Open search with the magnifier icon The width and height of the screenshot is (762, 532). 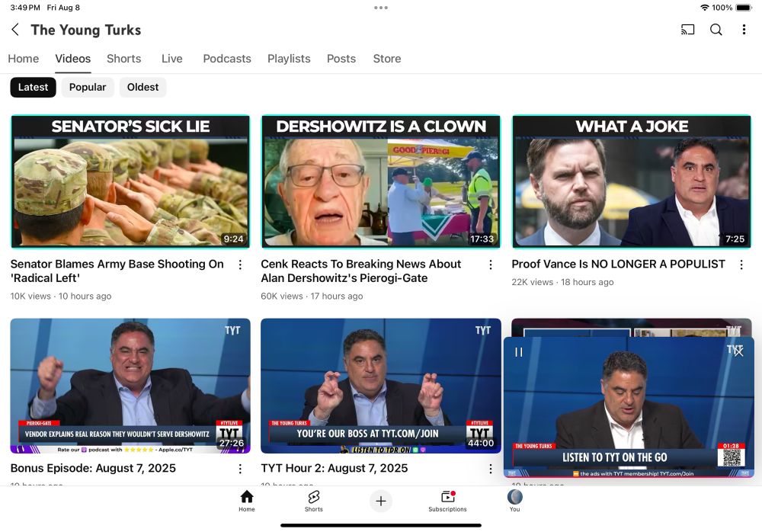click(x=716, y=30)
